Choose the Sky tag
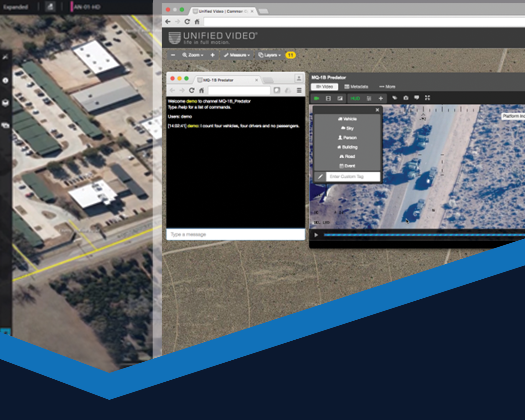 pyautogui.click(x=347, y=128)
